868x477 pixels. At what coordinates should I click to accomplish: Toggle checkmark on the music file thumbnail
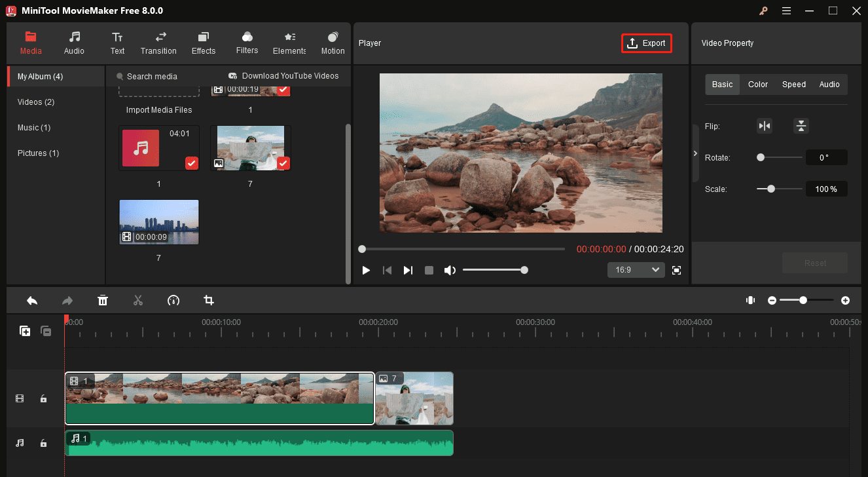(x=191, y=163)
